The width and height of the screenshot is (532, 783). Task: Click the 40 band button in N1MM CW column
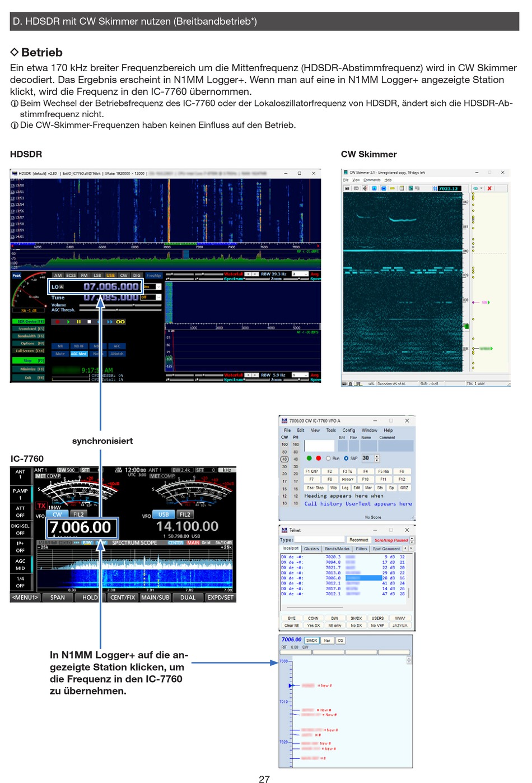click(x=284, y=459)
